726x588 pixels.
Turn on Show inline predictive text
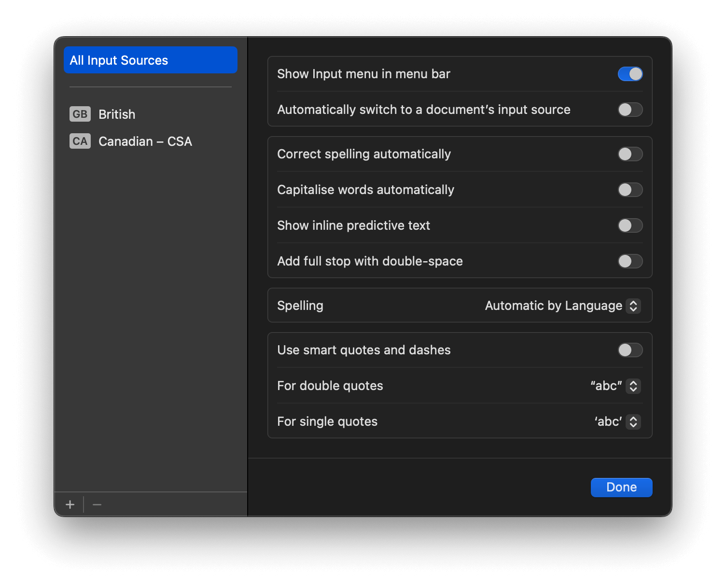pos(630,225)
